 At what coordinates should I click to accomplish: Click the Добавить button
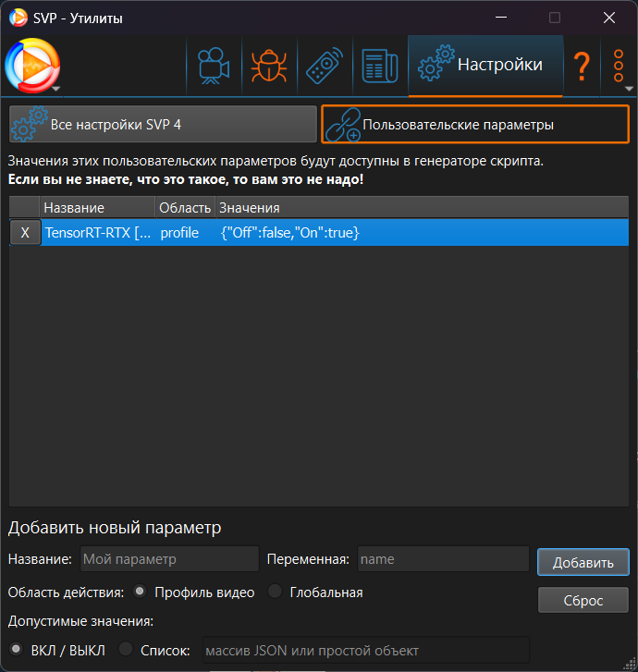pos(583,562)
